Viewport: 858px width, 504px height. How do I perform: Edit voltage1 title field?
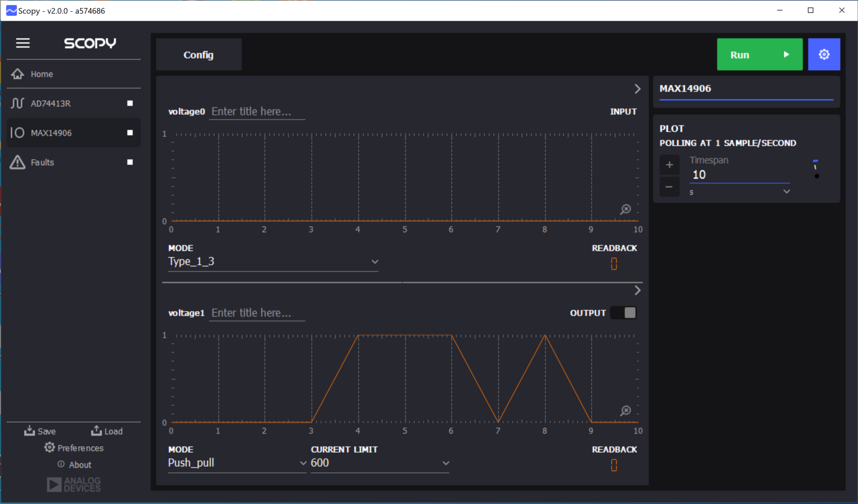coord(257,313)
